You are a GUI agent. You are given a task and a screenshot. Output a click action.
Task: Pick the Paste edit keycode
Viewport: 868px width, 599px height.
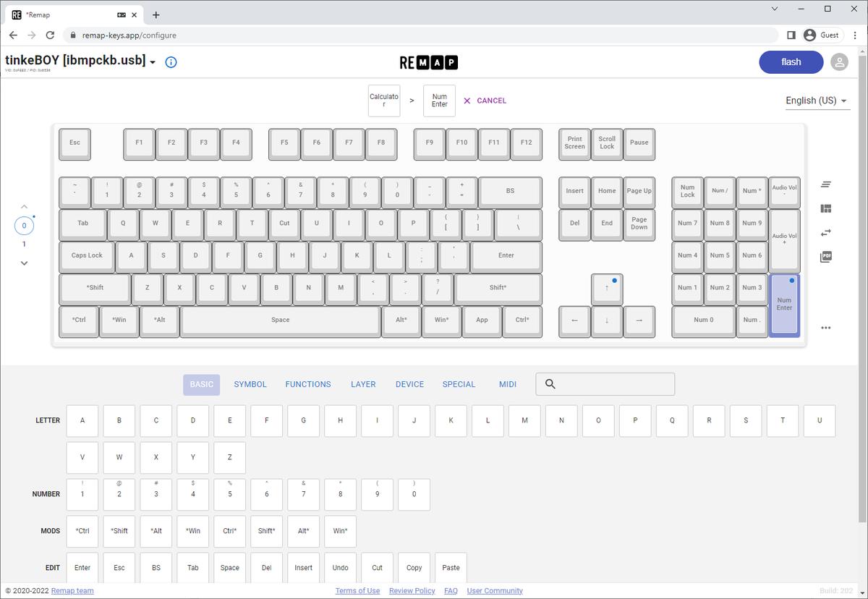[x=451, y=568]
